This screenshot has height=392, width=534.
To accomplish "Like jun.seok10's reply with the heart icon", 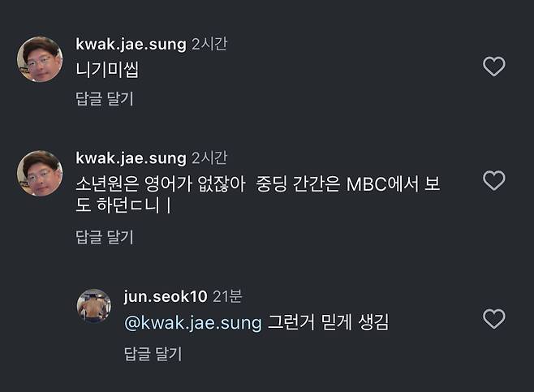I will click(x=493, y=319).
